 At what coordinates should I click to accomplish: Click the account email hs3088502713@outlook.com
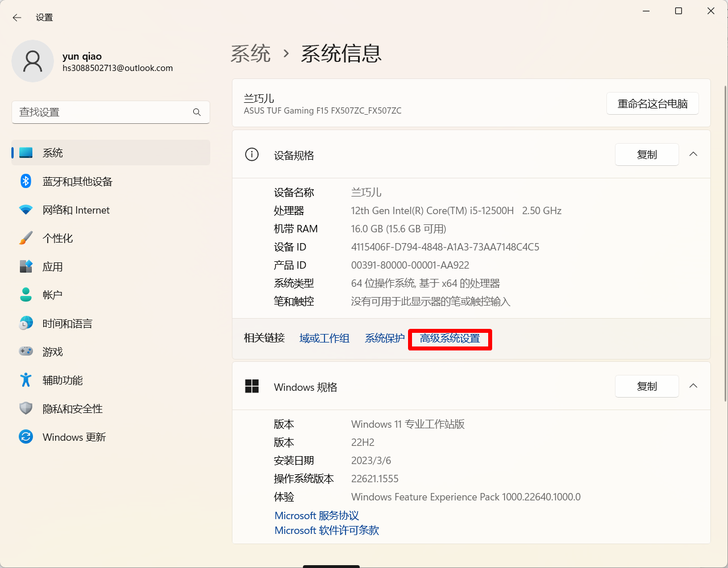coord(118,68)
